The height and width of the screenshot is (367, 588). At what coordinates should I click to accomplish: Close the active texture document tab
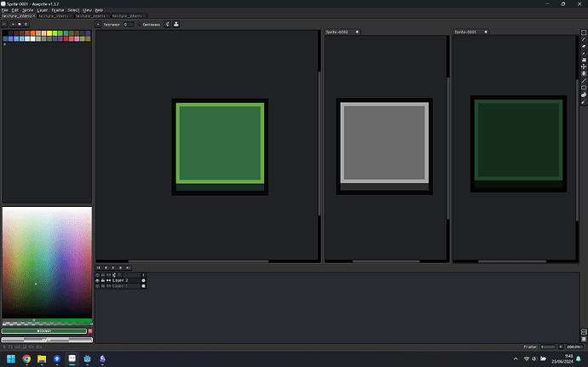coord(34,16)
